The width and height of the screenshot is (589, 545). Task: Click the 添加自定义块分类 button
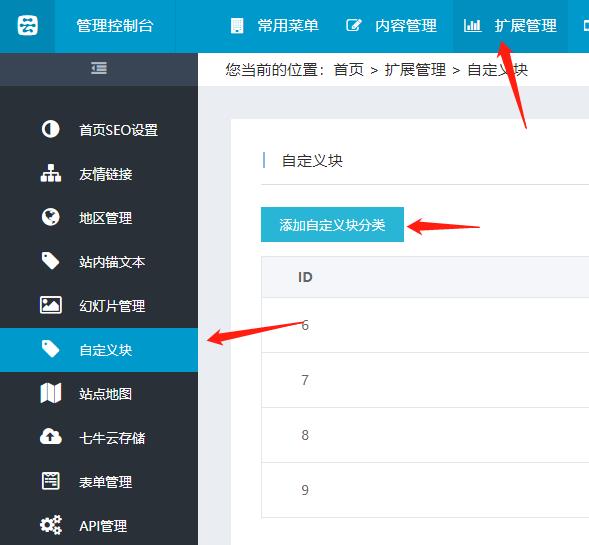coord(332,224)
